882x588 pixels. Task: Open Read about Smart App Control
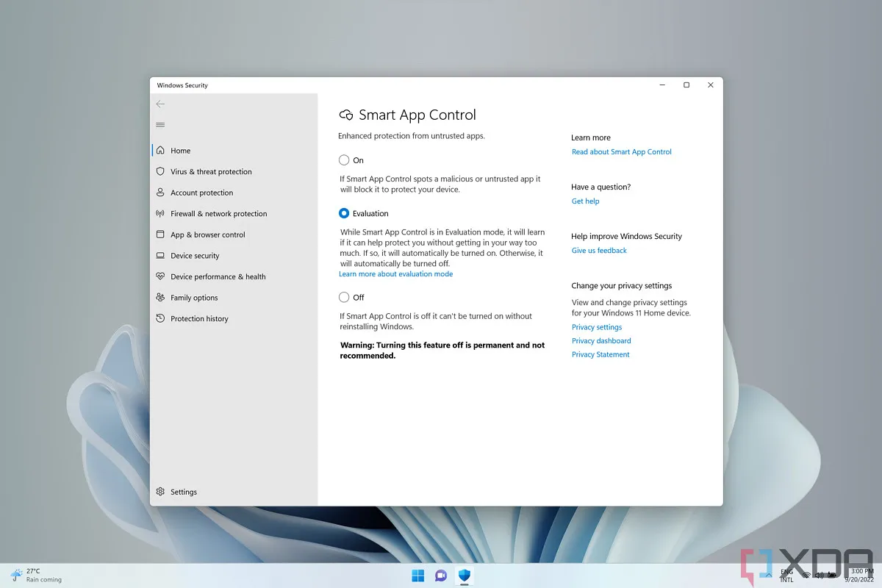point(621,151)
